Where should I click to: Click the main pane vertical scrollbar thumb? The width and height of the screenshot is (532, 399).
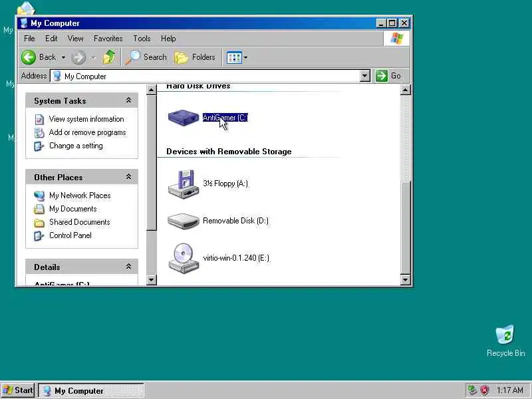(406, 227)
